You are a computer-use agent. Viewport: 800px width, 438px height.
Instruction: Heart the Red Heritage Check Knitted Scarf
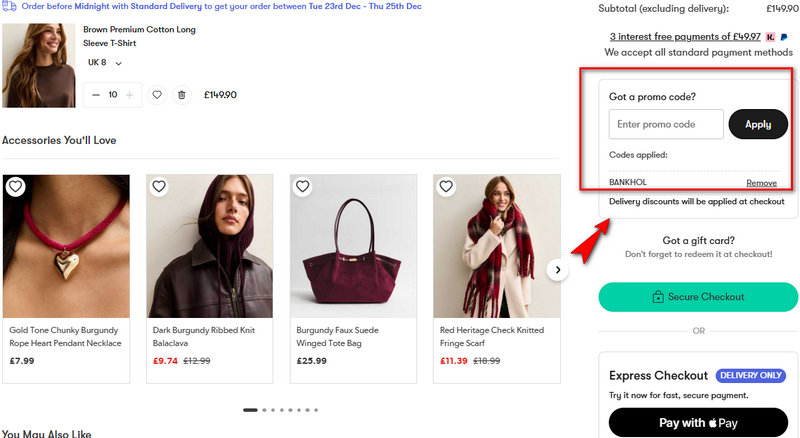click(x=446, y=186)
